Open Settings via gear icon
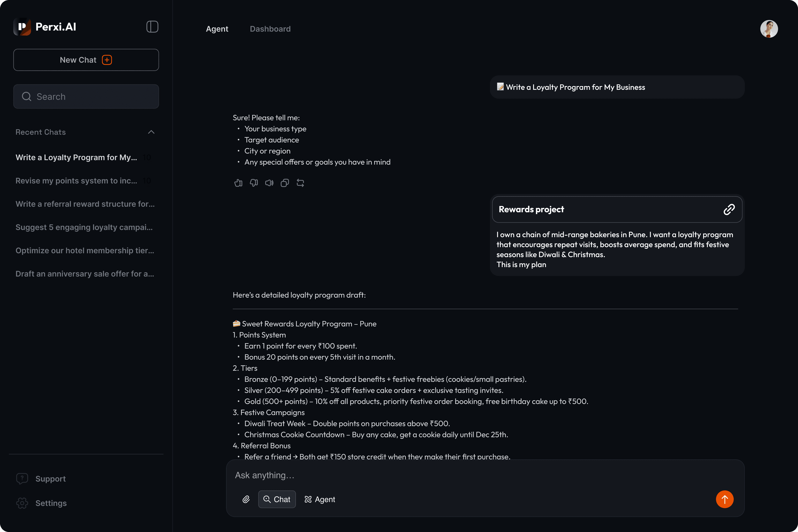The width and height of the screenshot is (798, 532). pyautogui.click(x=22, y=503)
